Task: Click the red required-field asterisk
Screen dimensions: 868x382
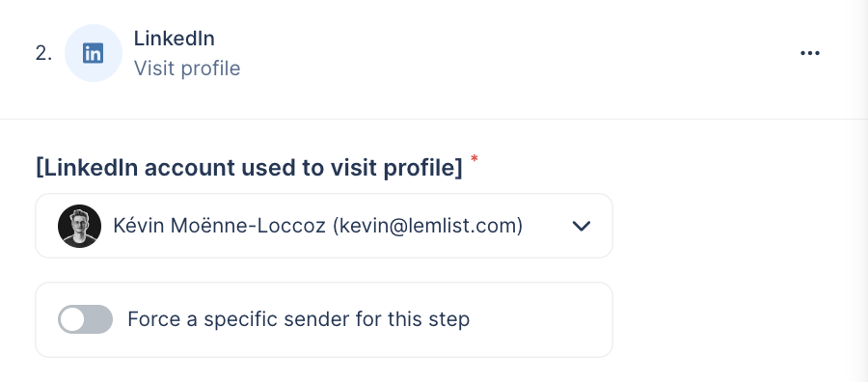Action: [475, 159]
